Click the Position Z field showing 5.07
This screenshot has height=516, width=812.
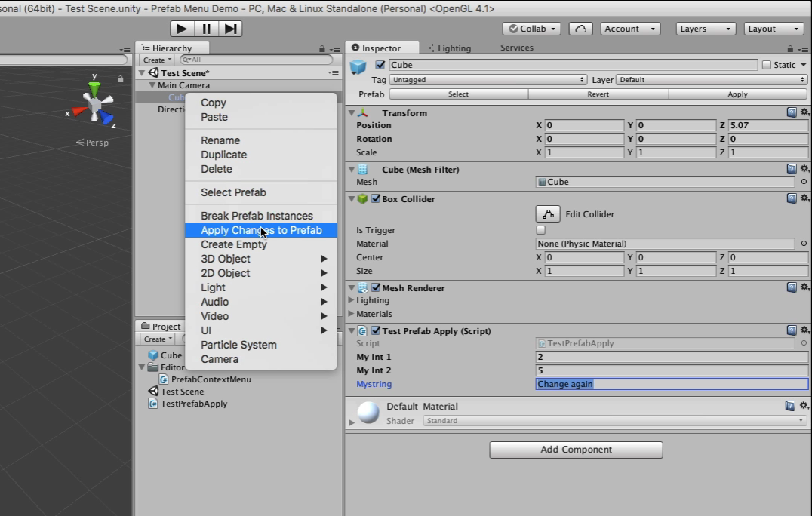(x=768, y=125)
